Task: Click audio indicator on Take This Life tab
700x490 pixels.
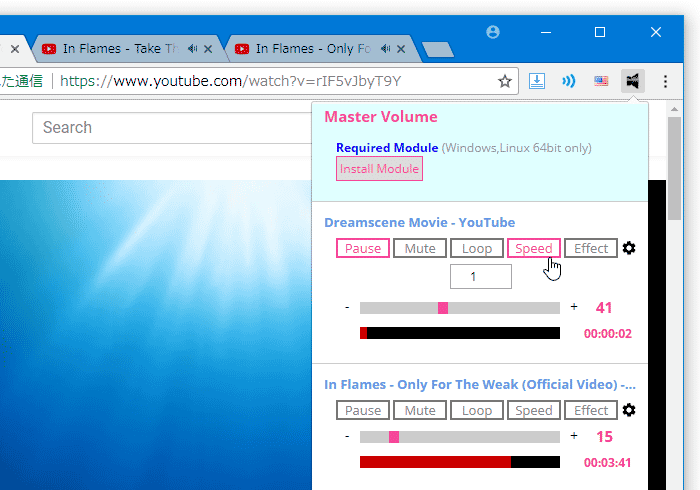Action: [x=192, y=49]
